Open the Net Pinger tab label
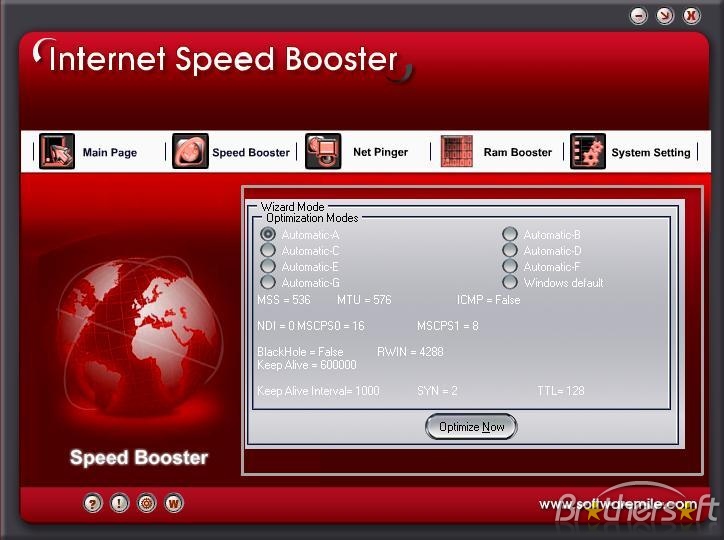724x540 pixels. click(380, 152)
